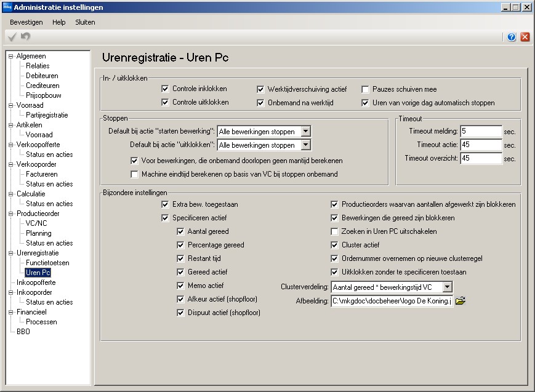Collapse the Productieorder tree node
Image resolution: width=535 pixels, height=392 pixels.
pos(11,214)
